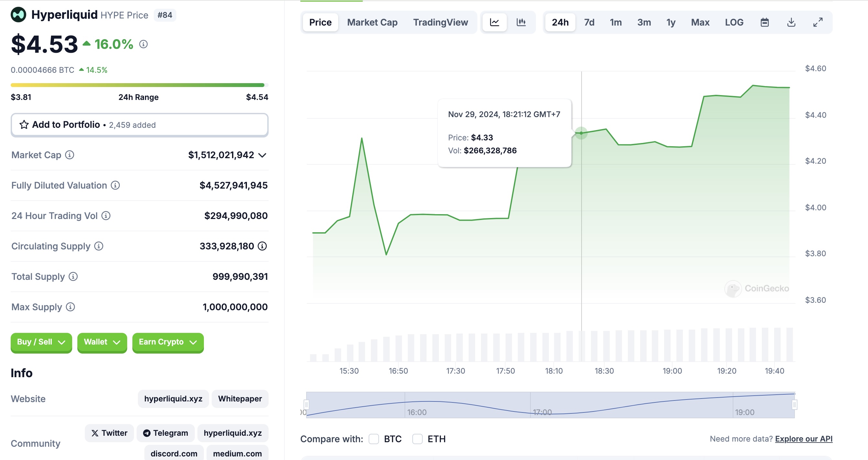Toggle LOG scale on chart
Screen dimensions: 868x460
(734, 22)
